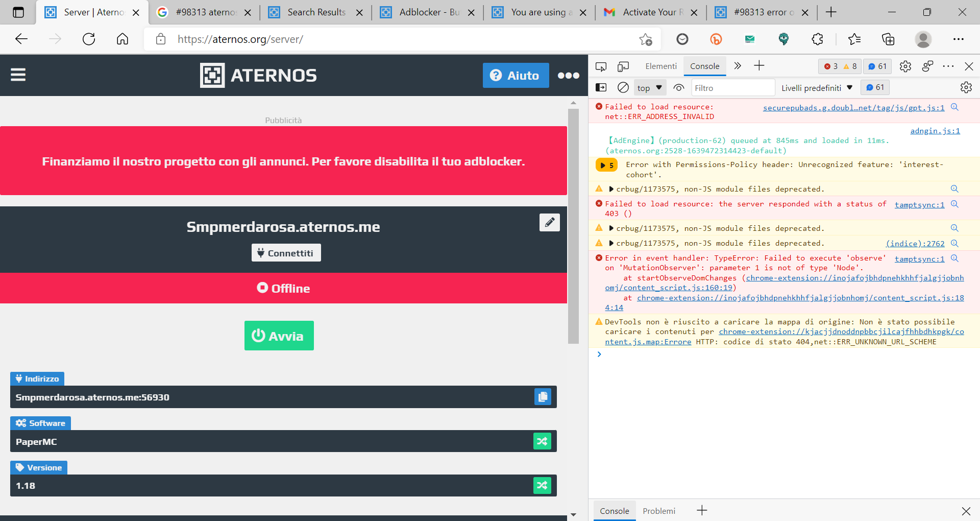This screenshot has height=521, width=980.
Task: Clear the console output
Action: coord(623,88)
